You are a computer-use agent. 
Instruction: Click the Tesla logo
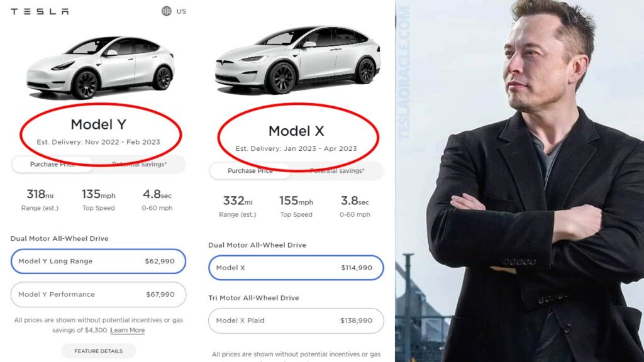click(39, 11)
